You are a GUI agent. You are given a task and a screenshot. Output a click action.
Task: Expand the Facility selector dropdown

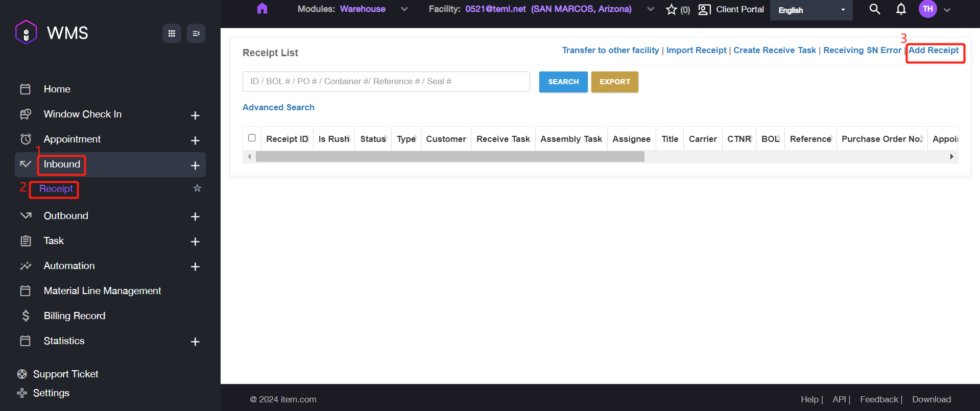pyautogui.click(x=650, y=9)
